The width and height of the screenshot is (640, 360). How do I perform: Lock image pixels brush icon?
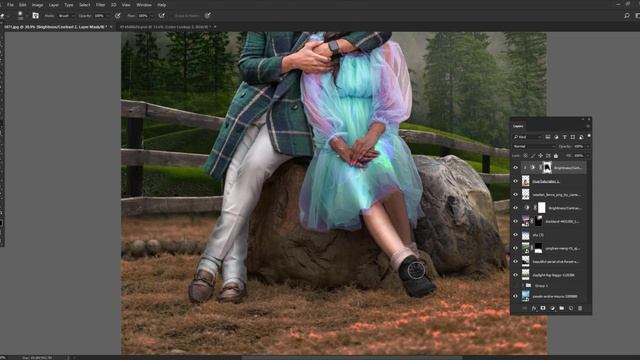(533, 156)
